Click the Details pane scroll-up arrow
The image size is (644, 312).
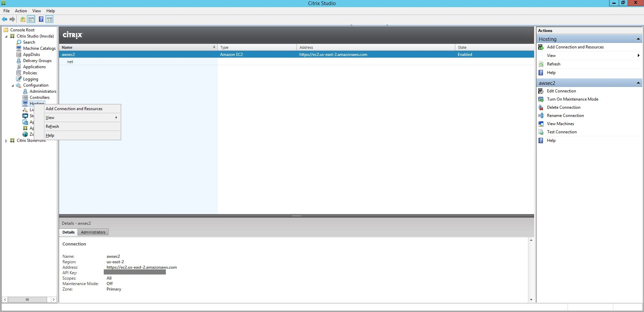[531, 240]
